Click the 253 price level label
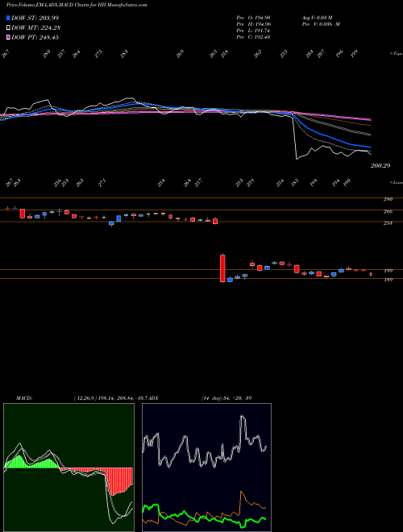The width and height of the screenshot is (403, 532). coord(388,223)
